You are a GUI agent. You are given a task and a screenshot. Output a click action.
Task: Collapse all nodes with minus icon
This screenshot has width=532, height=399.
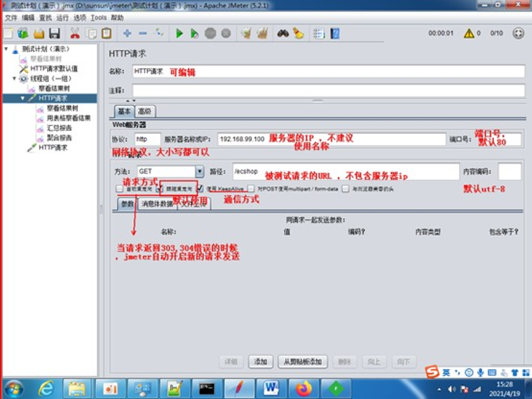click(143, 33)
